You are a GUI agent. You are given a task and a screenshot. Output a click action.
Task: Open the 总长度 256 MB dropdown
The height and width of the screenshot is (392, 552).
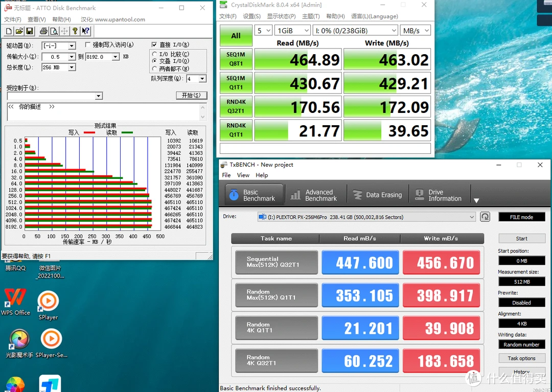click(72, 67)
